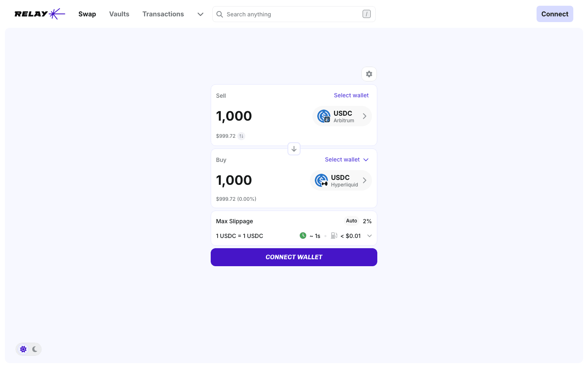Click the 1 USDC = 1 USDC rate
The image size is (588, 368).
click(x=240, y=236)
